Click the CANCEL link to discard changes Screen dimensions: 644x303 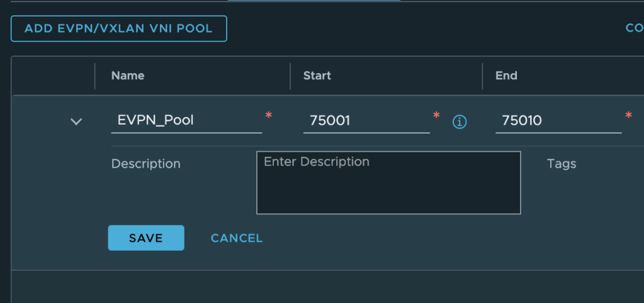pos(237,238)
